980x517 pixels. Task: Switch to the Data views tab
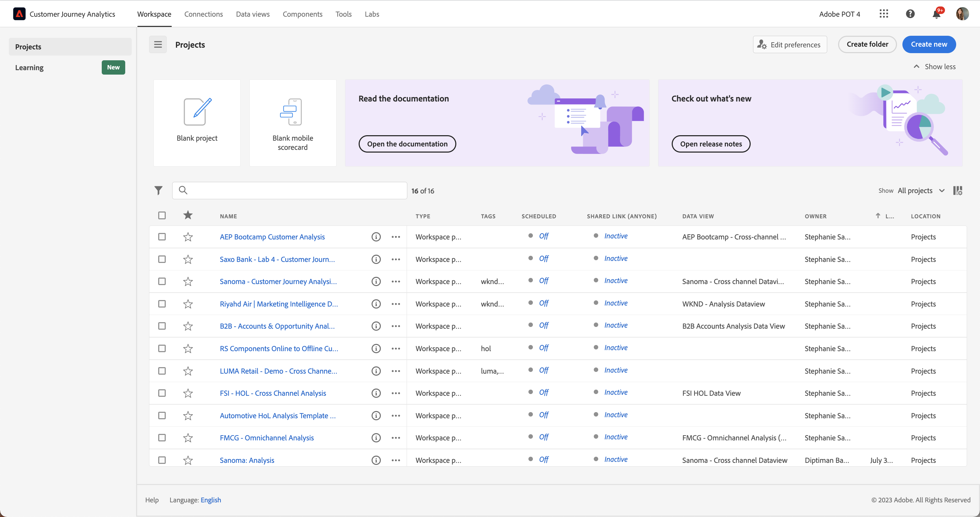(x=252, y=14)
